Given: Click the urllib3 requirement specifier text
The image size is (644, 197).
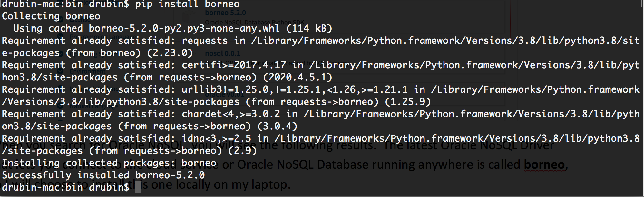Looking at the screenshot, I should (x=294, y=89).
